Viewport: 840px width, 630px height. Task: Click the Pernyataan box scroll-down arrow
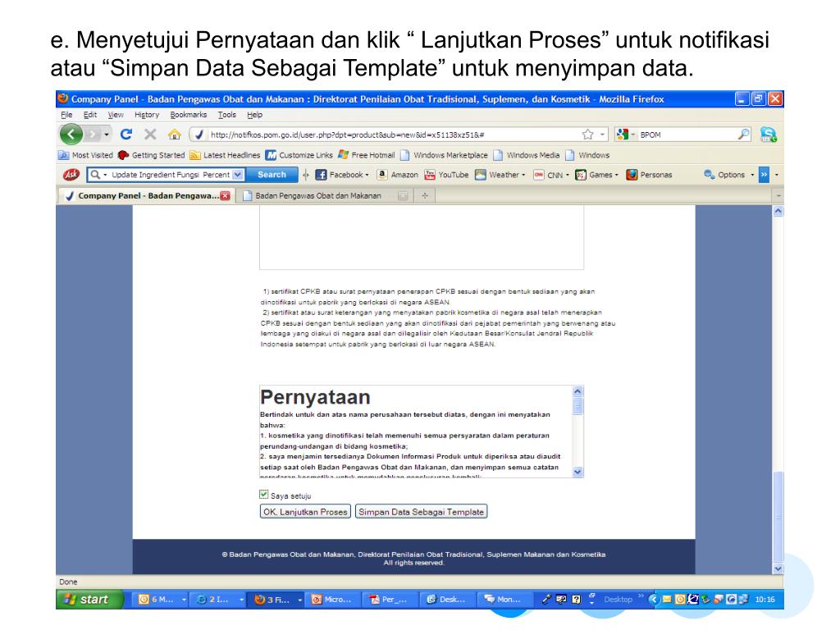coord(577,472)
